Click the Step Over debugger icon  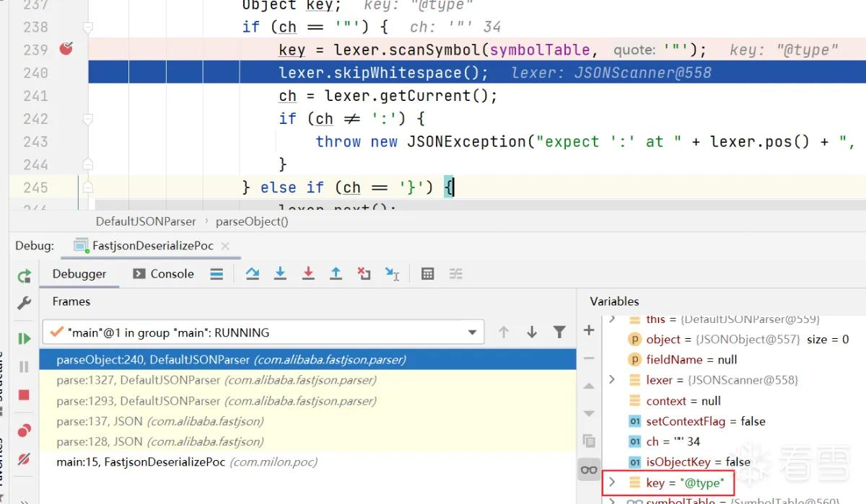(x=252, y=273)
